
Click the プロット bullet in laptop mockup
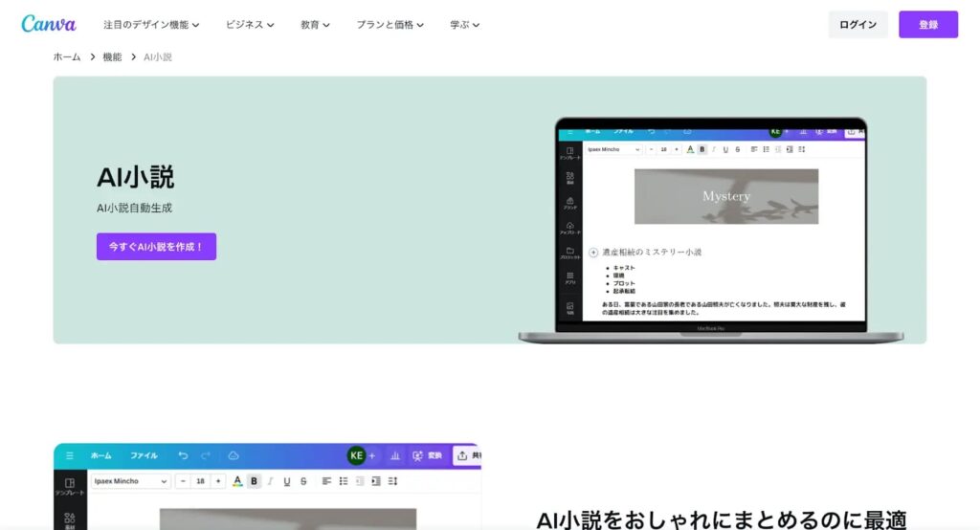(x=624, y=283)
